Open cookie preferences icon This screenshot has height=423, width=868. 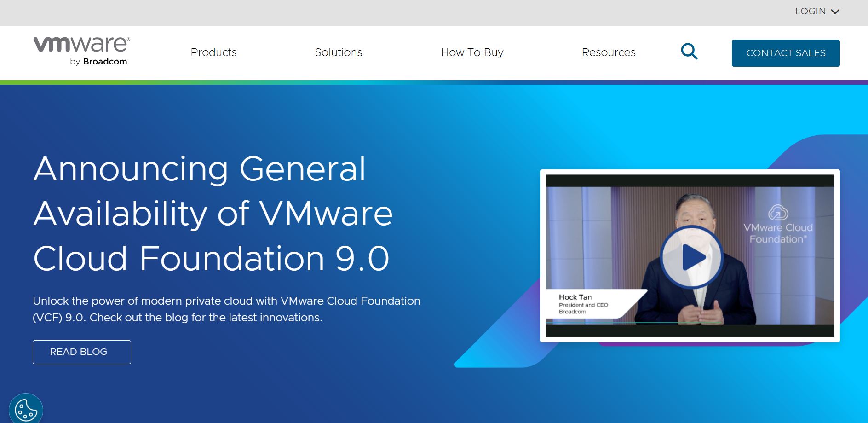point(26,409)
